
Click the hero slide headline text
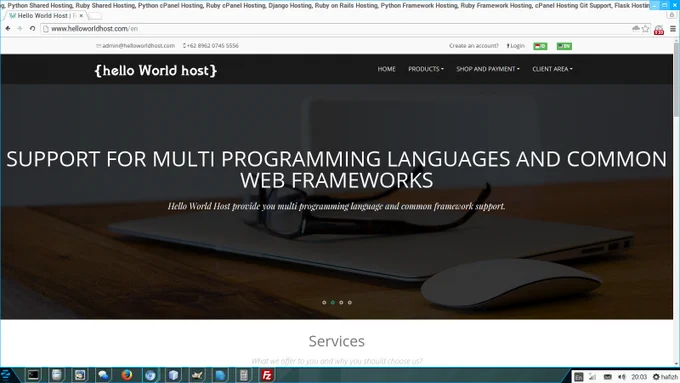click(337, 169)
